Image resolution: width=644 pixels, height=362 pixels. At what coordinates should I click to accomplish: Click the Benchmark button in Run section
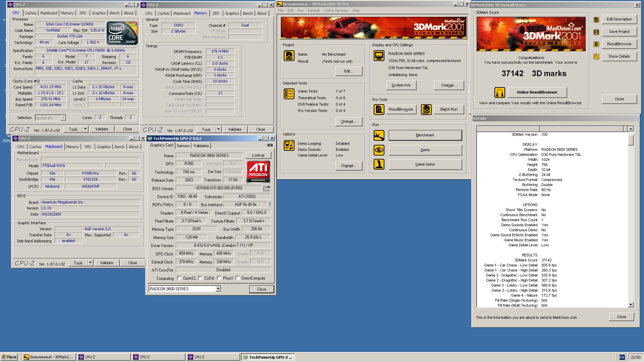tap(425, 135)
